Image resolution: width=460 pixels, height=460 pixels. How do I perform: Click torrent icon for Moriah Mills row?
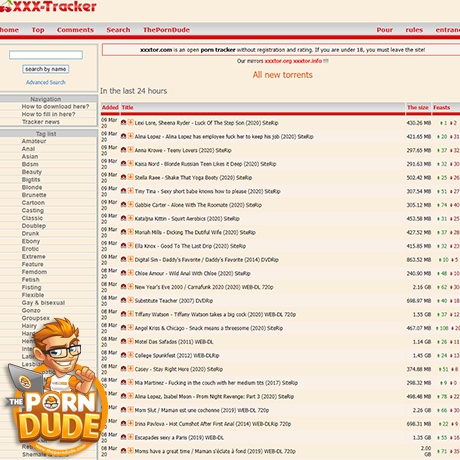tap(123, 232)
